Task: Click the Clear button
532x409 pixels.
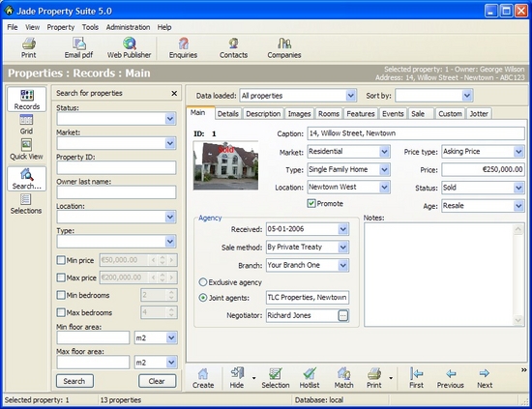Action: pyautogui.click(x=157, y=381)
